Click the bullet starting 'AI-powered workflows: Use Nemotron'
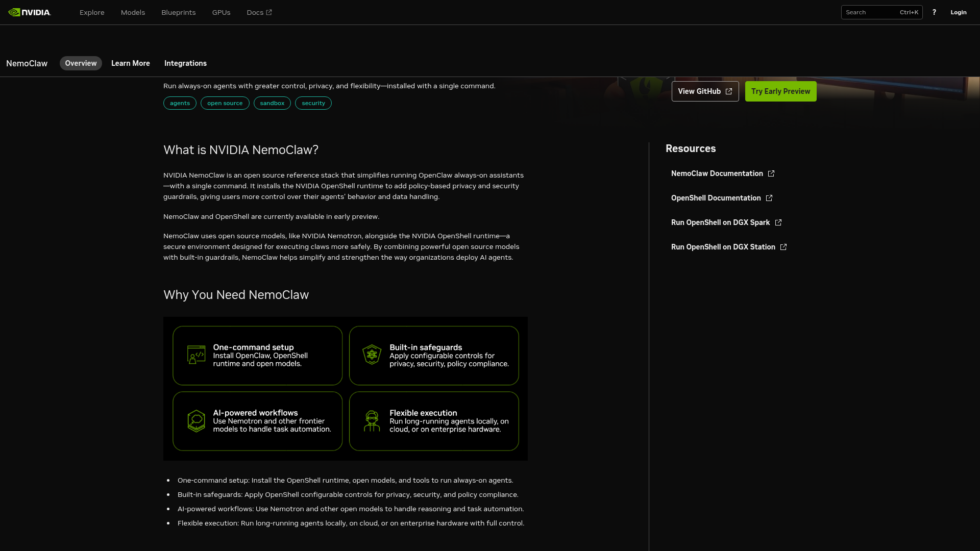 pyautogui.click(x=351, y=509)
